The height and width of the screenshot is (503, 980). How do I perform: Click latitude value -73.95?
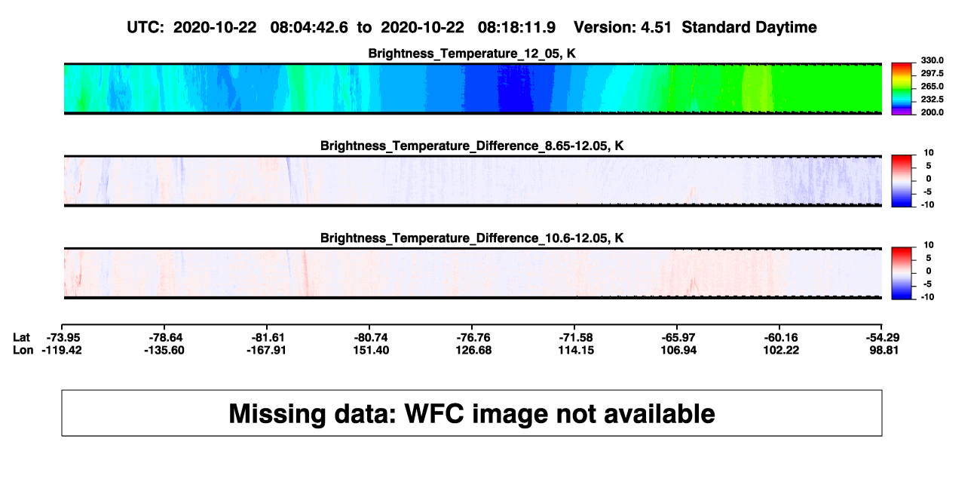(x=64, y=337)
